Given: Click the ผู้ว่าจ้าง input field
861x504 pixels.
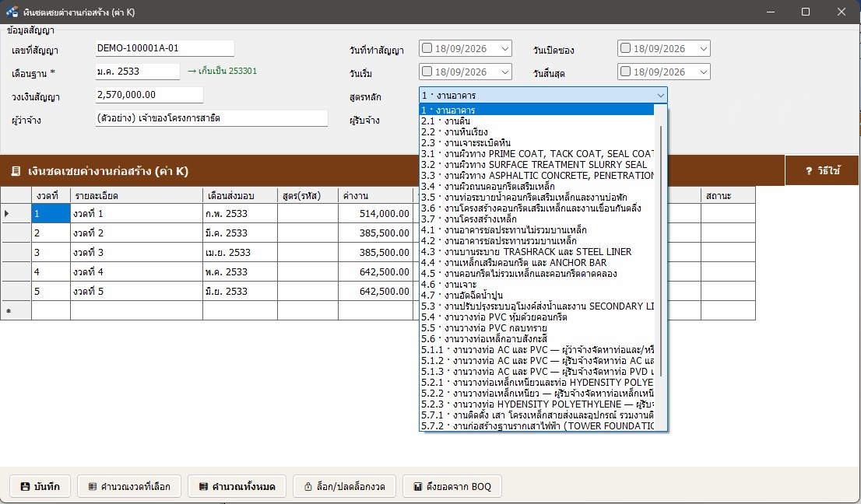Looking at the screenshot, I should pos(212,118).
